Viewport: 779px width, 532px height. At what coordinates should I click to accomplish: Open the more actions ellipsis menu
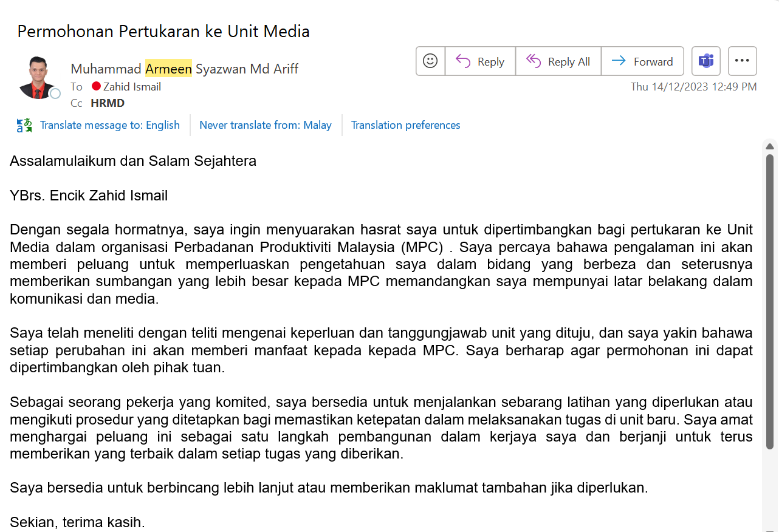click(742, 61)
